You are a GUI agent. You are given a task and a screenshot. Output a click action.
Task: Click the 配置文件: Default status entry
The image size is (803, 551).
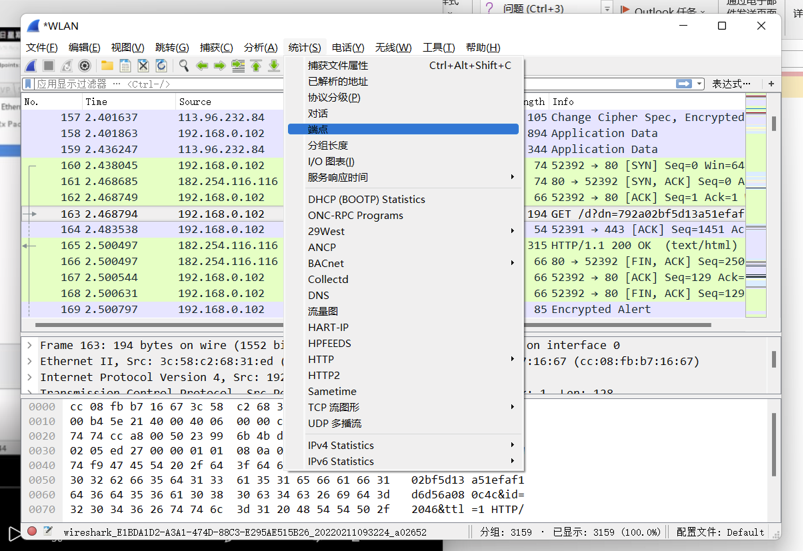[x=720, y=532]
